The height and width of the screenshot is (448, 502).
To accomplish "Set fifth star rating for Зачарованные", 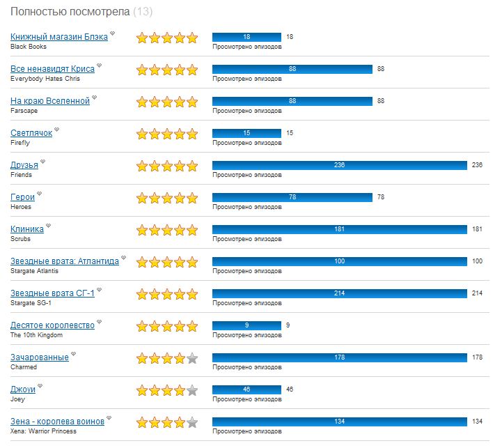I will point(192,359).
